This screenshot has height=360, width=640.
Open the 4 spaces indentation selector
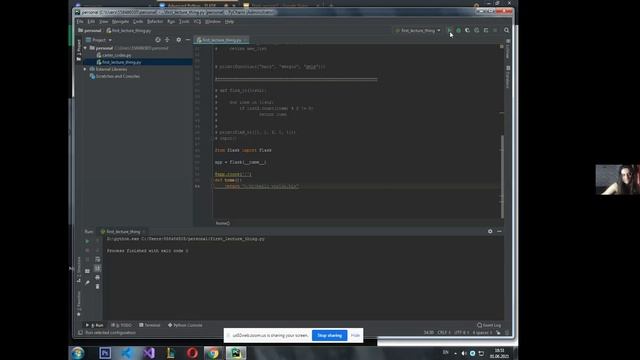click(x=482, y=333)
